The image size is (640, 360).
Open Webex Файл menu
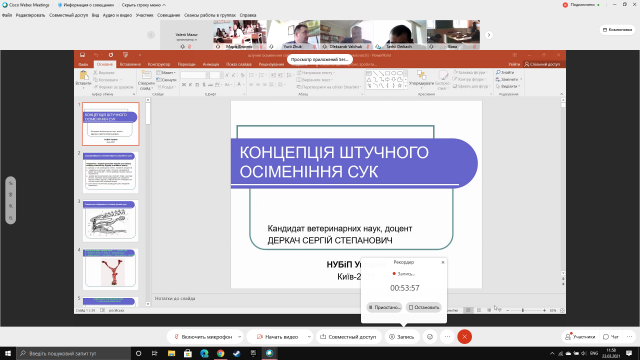(7, 15)
